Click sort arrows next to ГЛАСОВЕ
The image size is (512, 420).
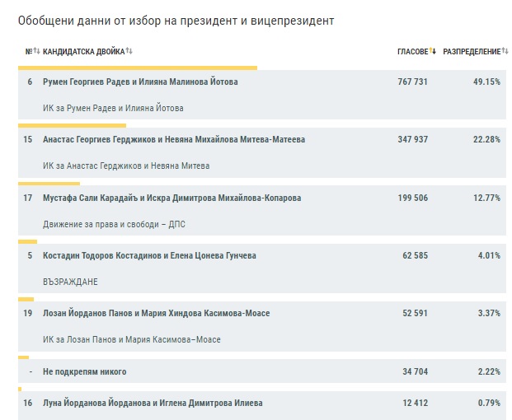(x=432, y=51)
